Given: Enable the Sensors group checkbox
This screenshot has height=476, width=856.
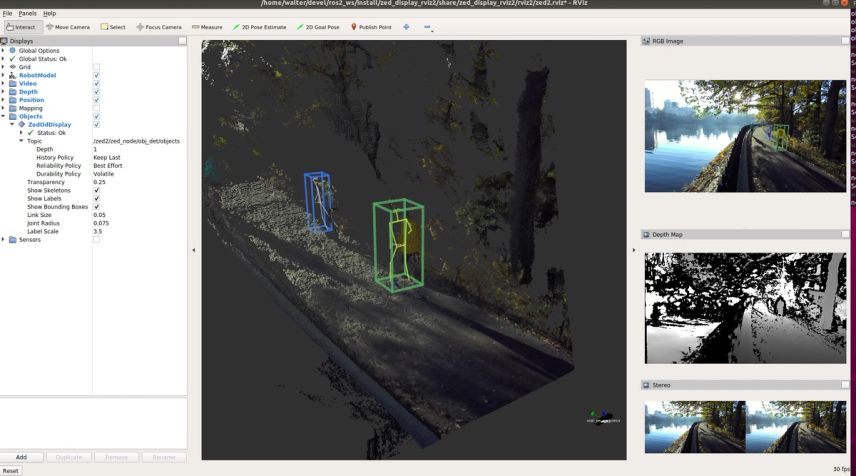Looking at the screenshot, I should tap(97, 240).
